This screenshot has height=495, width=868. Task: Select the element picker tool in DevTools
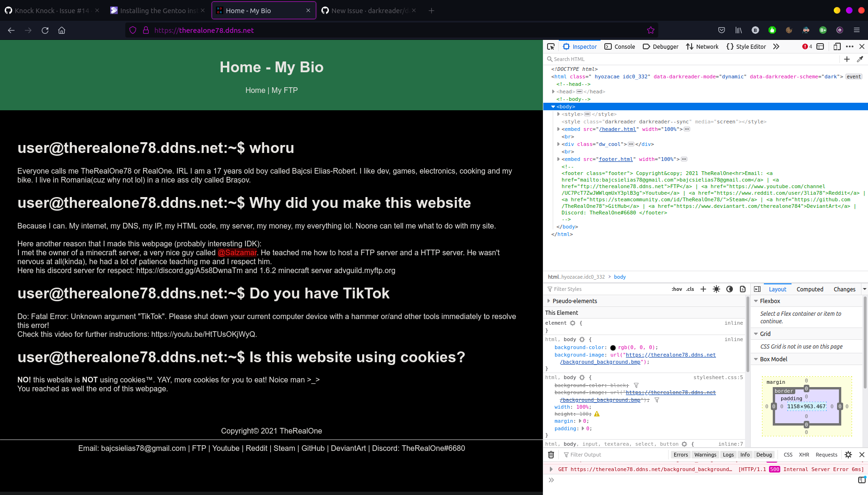click(x=551, y=46)
